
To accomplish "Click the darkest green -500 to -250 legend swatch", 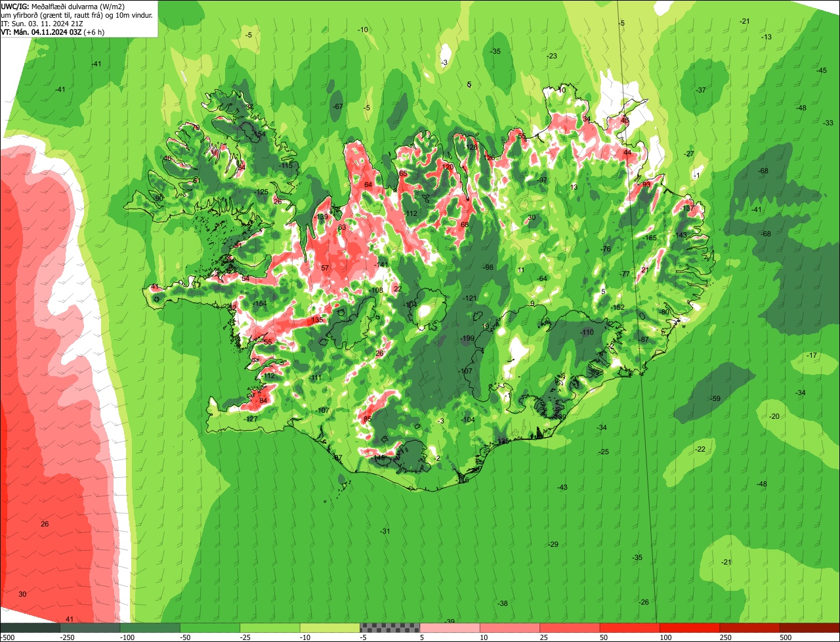I will coord(30,628).
